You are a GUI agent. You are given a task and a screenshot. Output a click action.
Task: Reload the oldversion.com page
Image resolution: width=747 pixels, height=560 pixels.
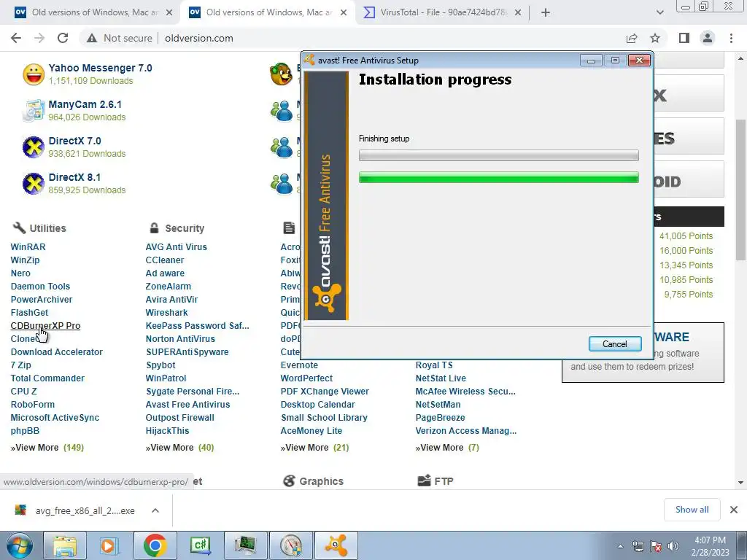pyautogui.click(x=63, y=38)
